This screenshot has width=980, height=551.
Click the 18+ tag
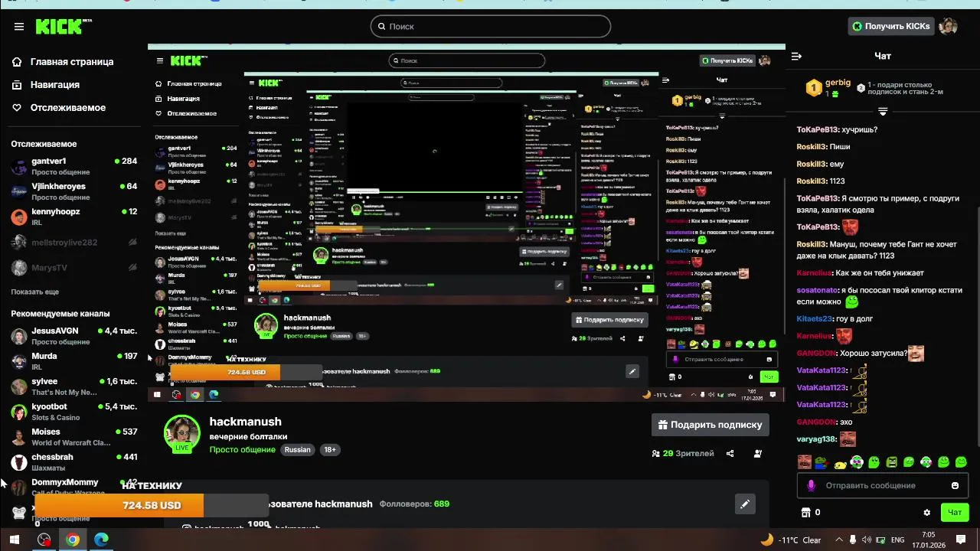[330, 450]
